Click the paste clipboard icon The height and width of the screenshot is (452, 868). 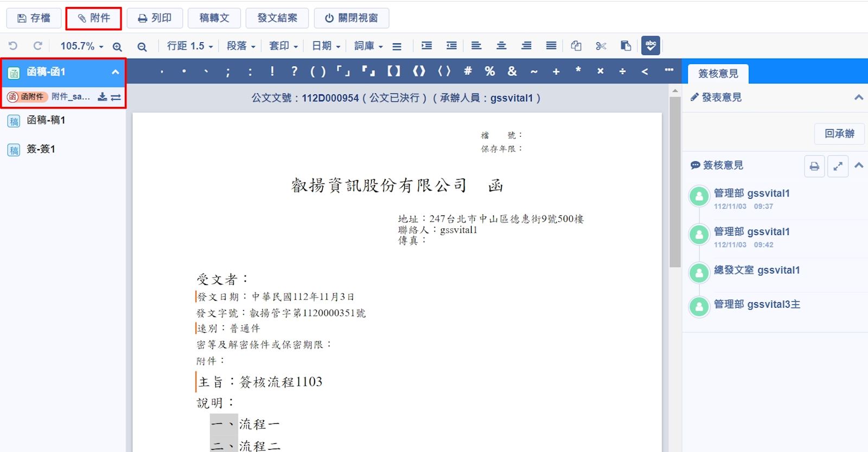[626, 46]
